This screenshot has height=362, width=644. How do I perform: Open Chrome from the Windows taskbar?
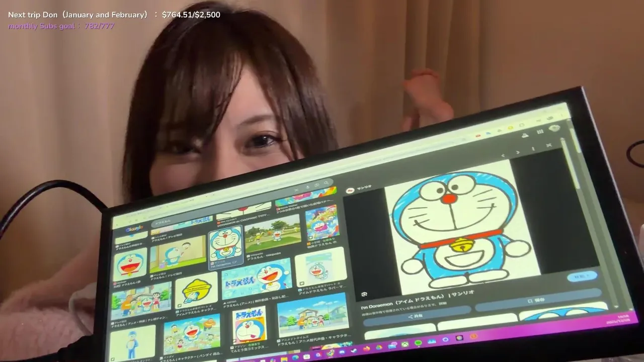click(x=331, y=353)
